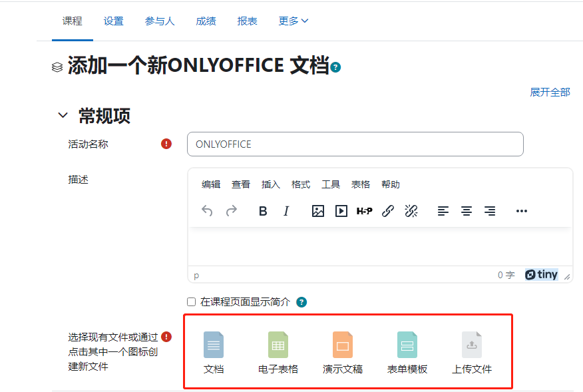583x392 pixels.
Task: Insert a link with chain icon
Action: (388, 211)
